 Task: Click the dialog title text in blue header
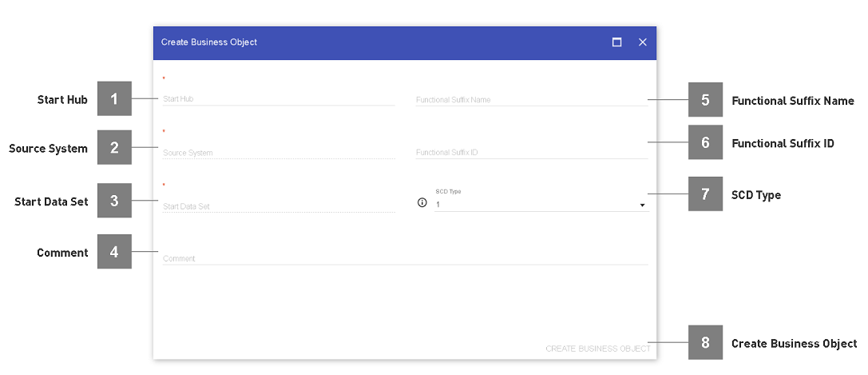(x=209, y=42)
